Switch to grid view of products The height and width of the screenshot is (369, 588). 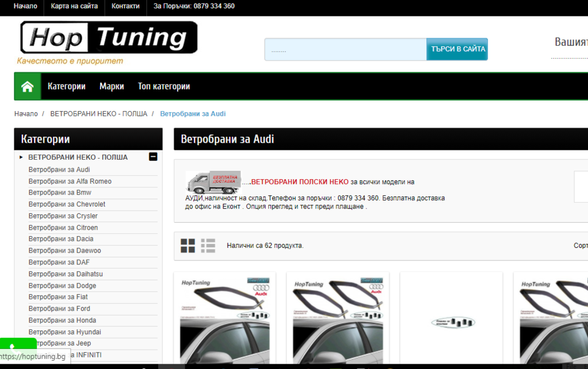click(188, 246)
